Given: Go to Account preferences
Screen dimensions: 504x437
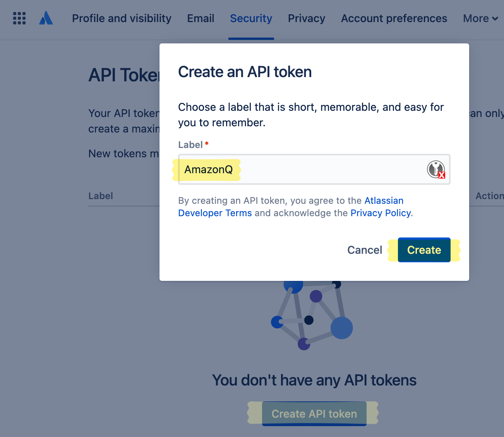Looking at the screenshot, I should [x=394, y=18].
